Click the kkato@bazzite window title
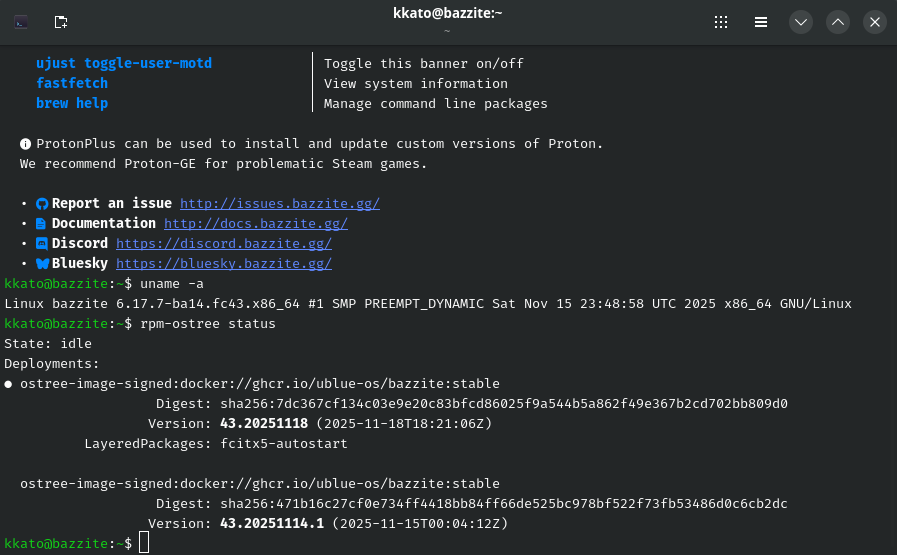Viewport: 897px width, 555px height. point(447,13)
